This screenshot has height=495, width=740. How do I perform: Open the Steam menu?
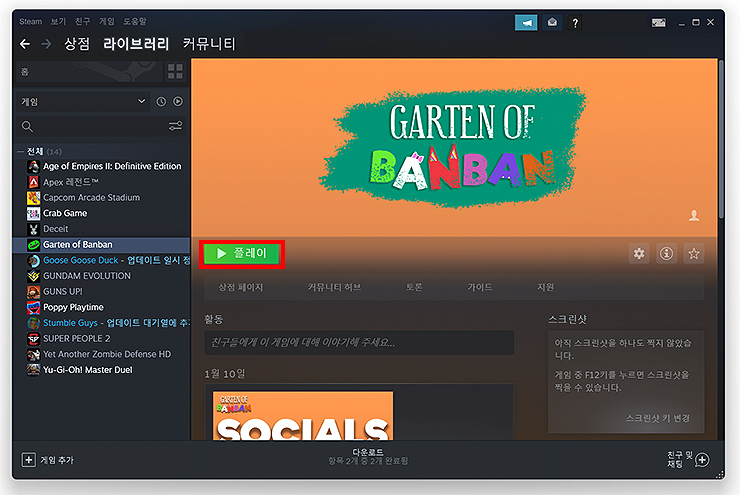(x=31, y=22)
